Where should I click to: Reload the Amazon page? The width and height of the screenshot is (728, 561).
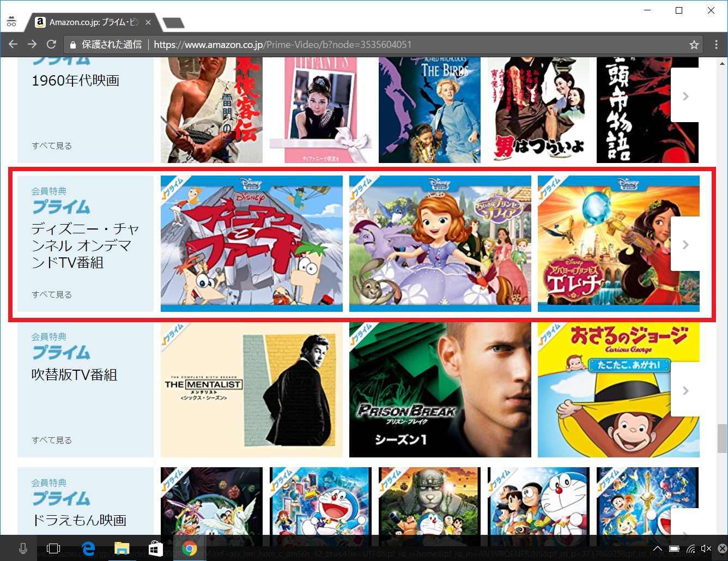(x=51, y=44)
